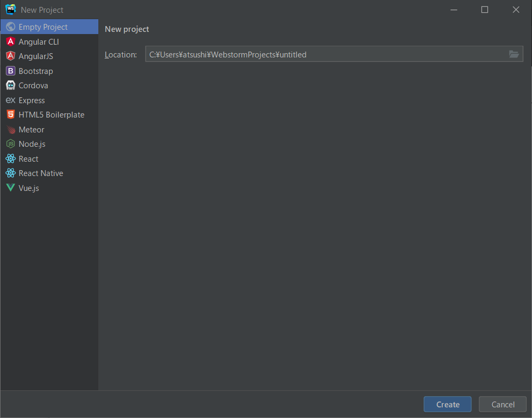Select Empty Project type
The image size is (532, 418).
49,27
